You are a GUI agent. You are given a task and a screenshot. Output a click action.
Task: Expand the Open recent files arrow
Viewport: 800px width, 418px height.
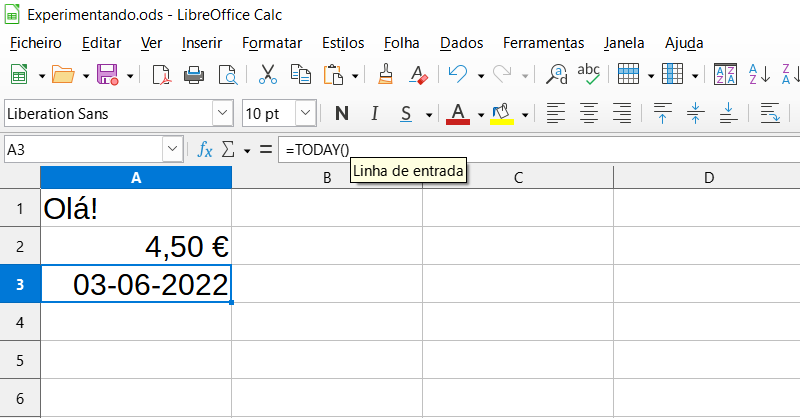tap(86, 76)
